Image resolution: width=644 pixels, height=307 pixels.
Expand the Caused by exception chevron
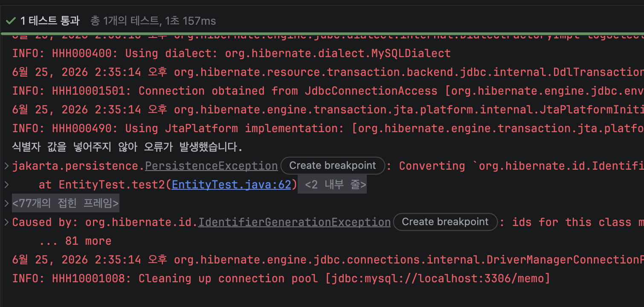[x=6, y=222]
